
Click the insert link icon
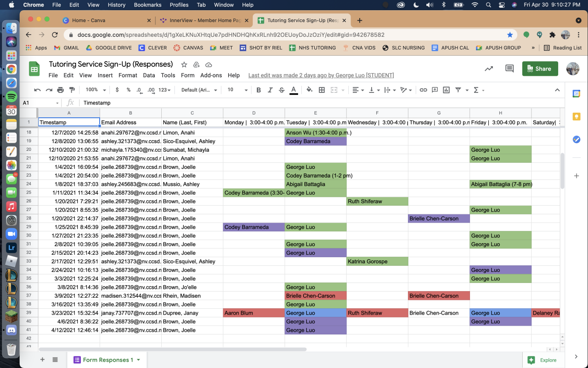coord(424,90)
